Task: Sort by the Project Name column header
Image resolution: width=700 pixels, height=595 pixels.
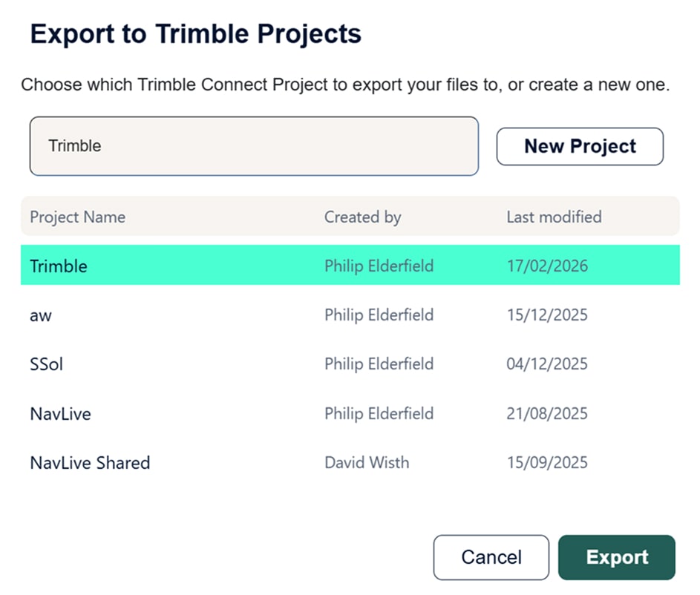Action: pyautogui.click(x=77, y=217)
